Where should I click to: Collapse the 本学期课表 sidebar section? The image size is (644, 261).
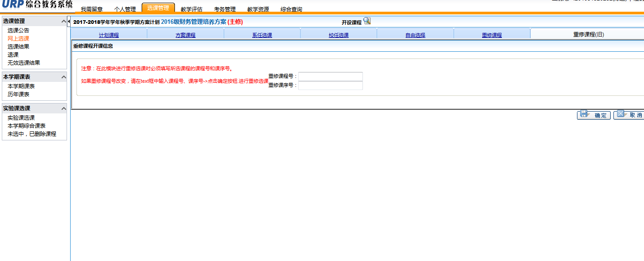point(63,76)
